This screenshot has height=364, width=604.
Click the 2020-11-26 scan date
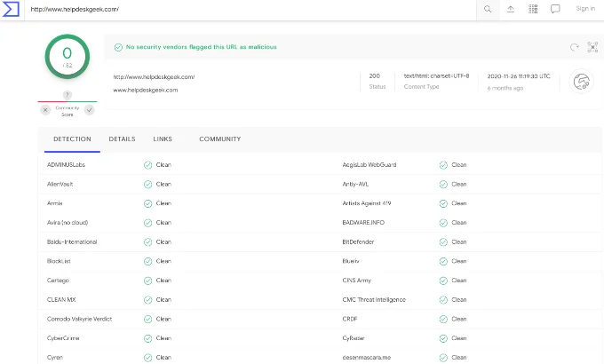(x=519, y=76)
